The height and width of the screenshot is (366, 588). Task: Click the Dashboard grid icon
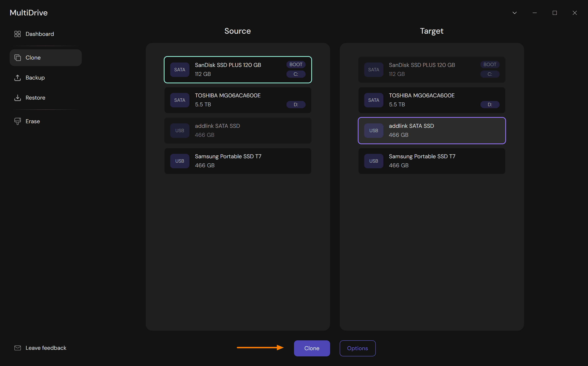pos(17,34)
